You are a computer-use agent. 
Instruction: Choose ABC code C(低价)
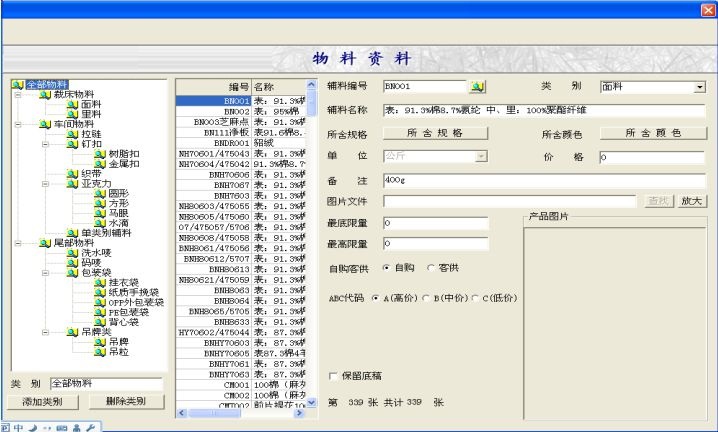[475, 298]
